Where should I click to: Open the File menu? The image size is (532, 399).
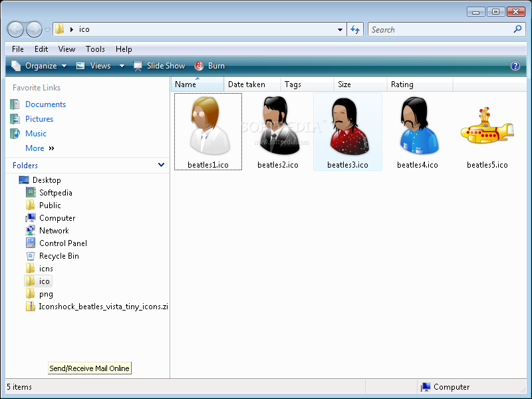18,49
